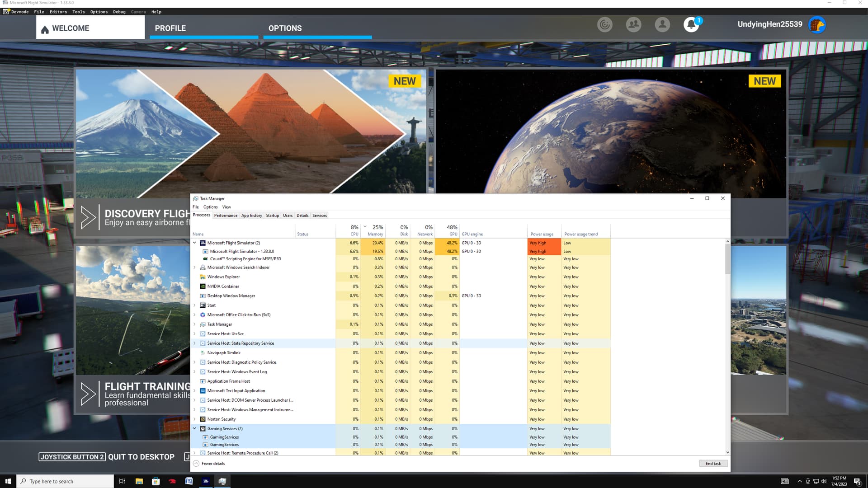The height and width of the screenshot is (488, 868).
Task: Click the QUIT TO DESKTOP button
Action: pyautogui.click(x=141, y=457)
